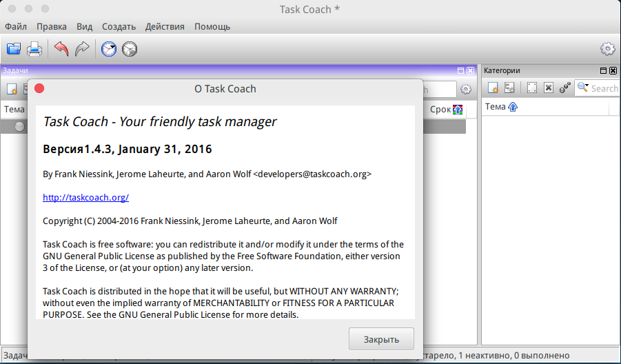Open search options magnifier dropdown in Категории
Image resolution: width=621 pixels, height=364 pixels.
coord(582,87)
